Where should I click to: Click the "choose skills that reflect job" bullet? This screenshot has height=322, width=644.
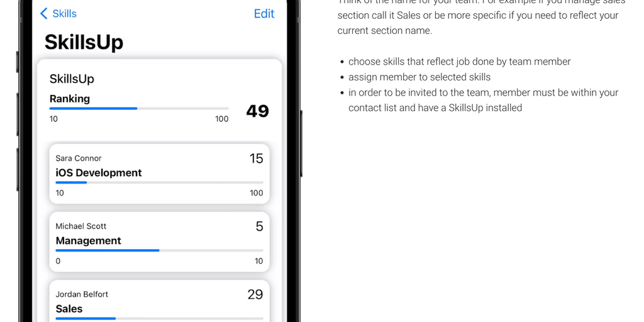point(459,62)
